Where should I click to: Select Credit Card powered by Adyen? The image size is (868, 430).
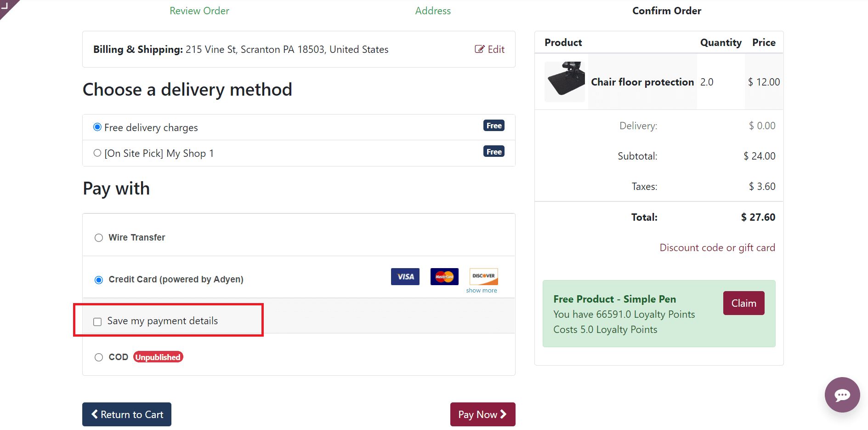(x=99, y=280)
